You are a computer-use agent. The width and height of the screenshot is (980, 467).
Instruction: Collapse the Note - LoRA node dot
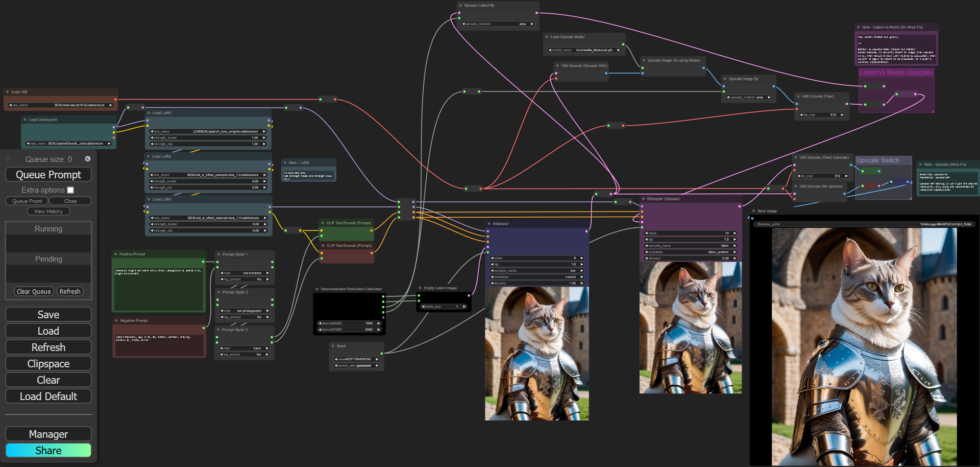click(x=285, y=162)
